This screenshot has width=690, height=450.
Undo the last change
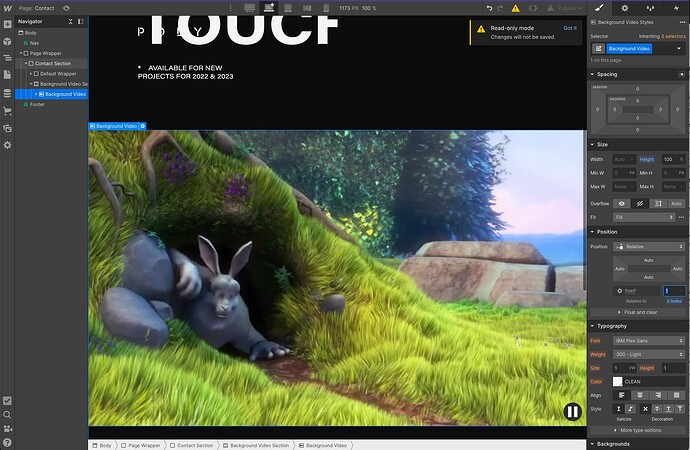click(489, 8)
